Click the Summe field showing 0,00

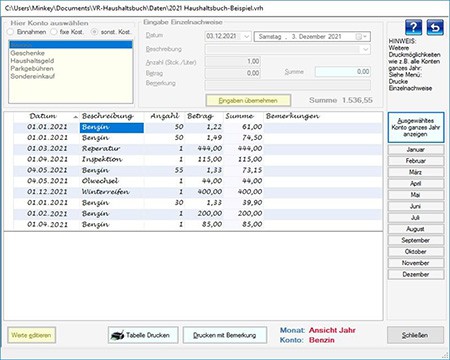click(343, 72)
